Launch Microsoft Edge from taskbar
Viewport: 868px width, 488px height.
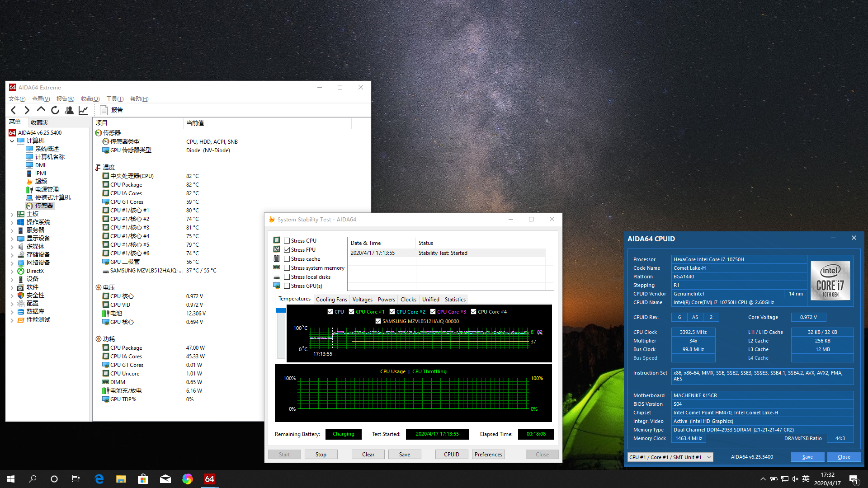(x=99, y=479)
